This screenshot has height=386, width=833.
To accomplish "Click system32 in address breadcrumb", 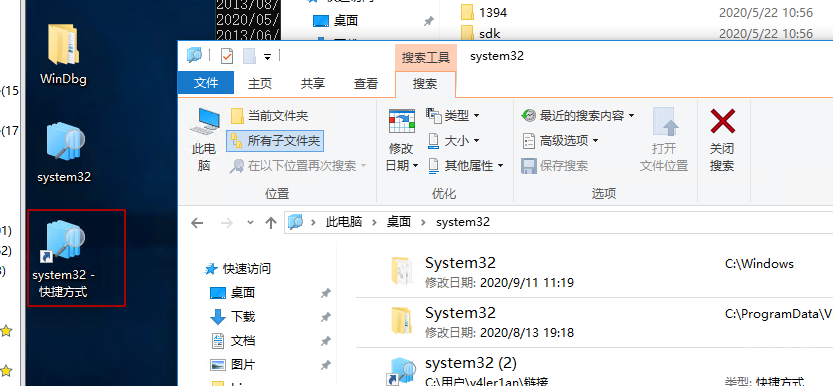I will coord(463,222).
